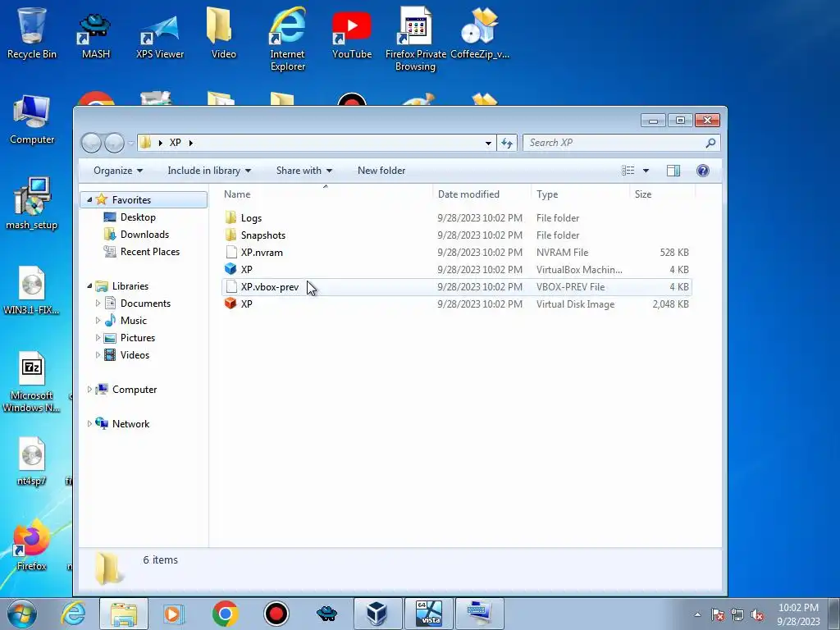840x630 pixels.
Task: Go forward with the Forward arrow button
Action: 114,143
